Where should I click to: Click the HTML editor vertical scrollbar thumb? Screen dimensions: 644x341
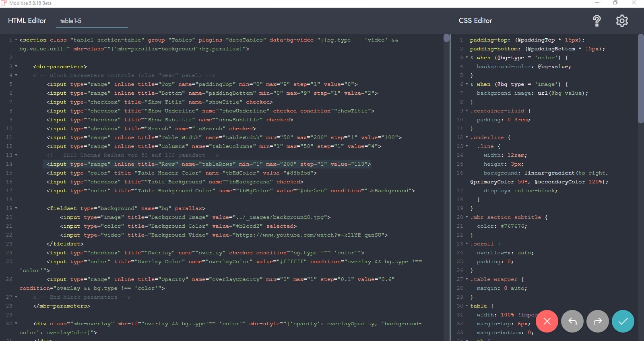(446, 38)
